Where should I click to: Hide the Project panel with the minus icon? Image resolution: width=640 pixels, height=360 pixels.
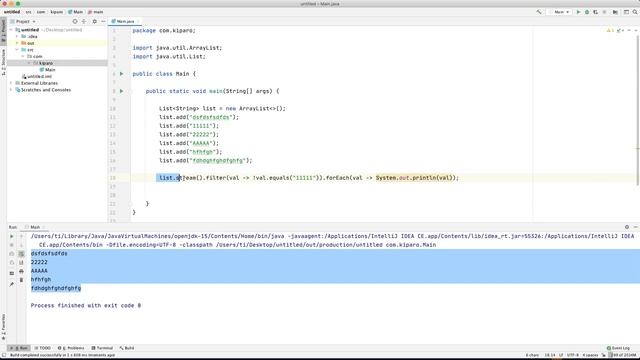[103, 21]
